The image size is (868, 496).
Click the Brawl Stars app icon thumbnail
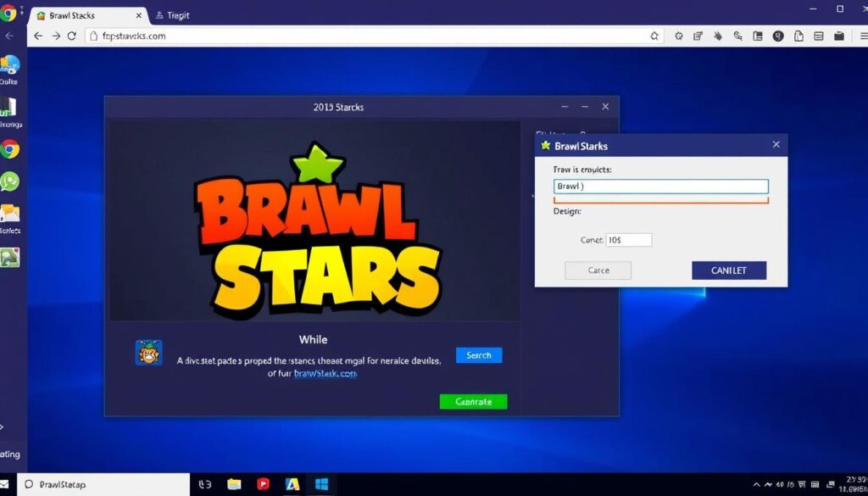pyautogui.click(x=149, y=353)
